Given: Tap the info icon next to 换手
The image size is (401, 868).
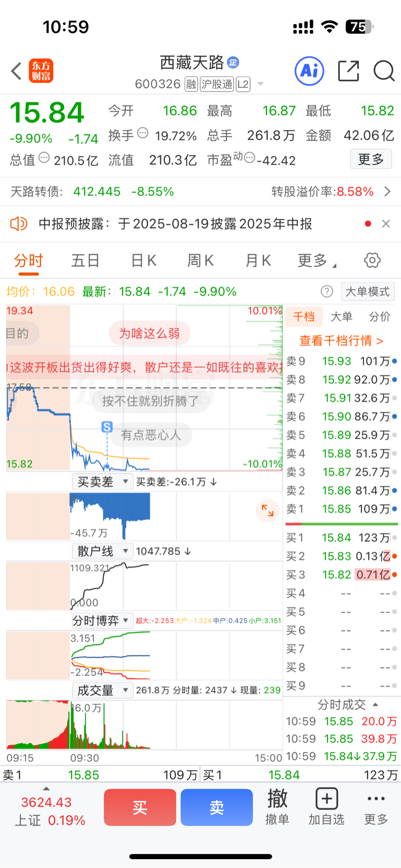Looking at the screenshot, I should point(143,133).
